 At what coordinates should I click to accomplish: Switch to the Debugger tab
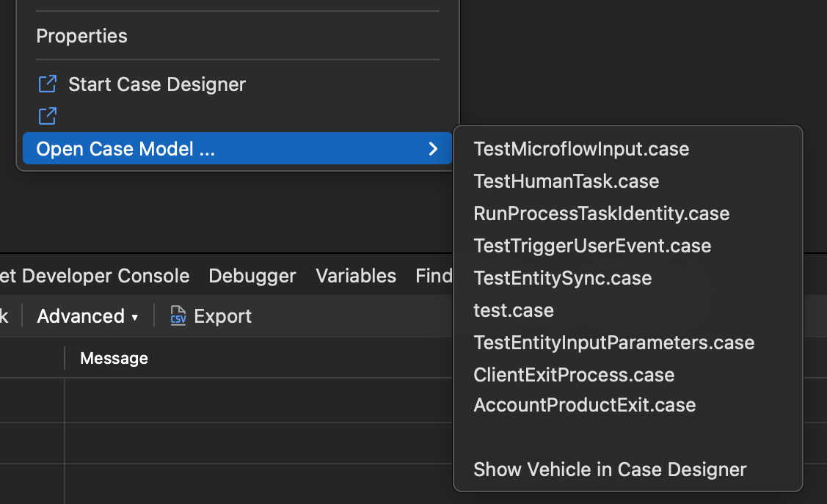click(252, 276)
